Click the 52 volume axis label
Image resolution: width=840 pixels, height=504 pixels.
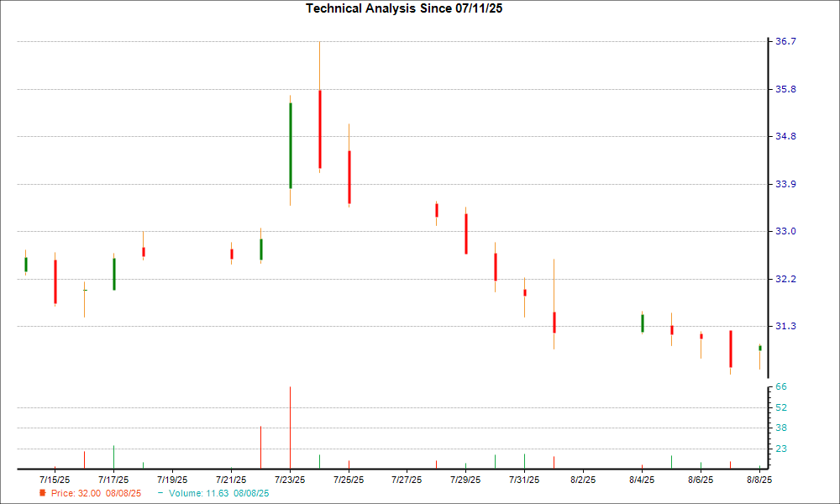pos(781,407)
